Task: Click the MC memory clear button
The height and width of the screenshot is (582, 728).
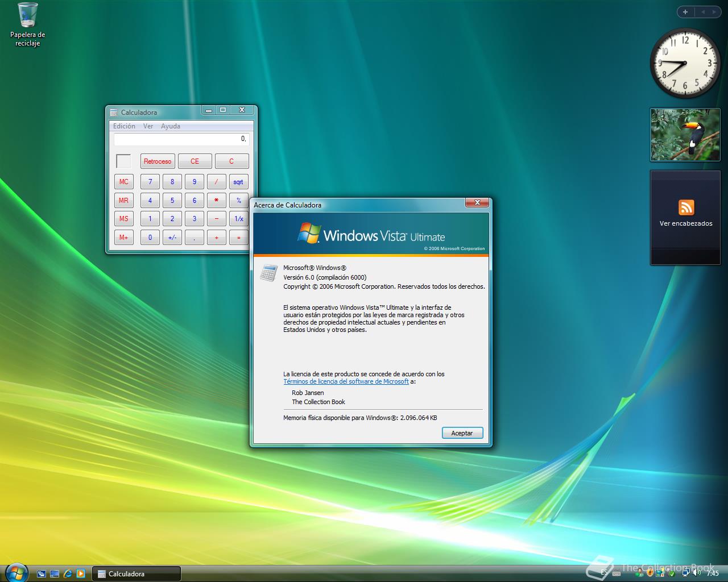Action: [124, 182]
